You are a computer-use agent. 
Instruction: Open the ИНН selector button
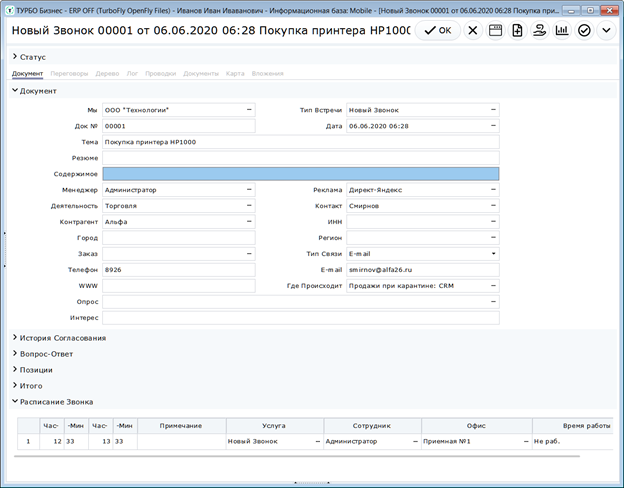493,222
